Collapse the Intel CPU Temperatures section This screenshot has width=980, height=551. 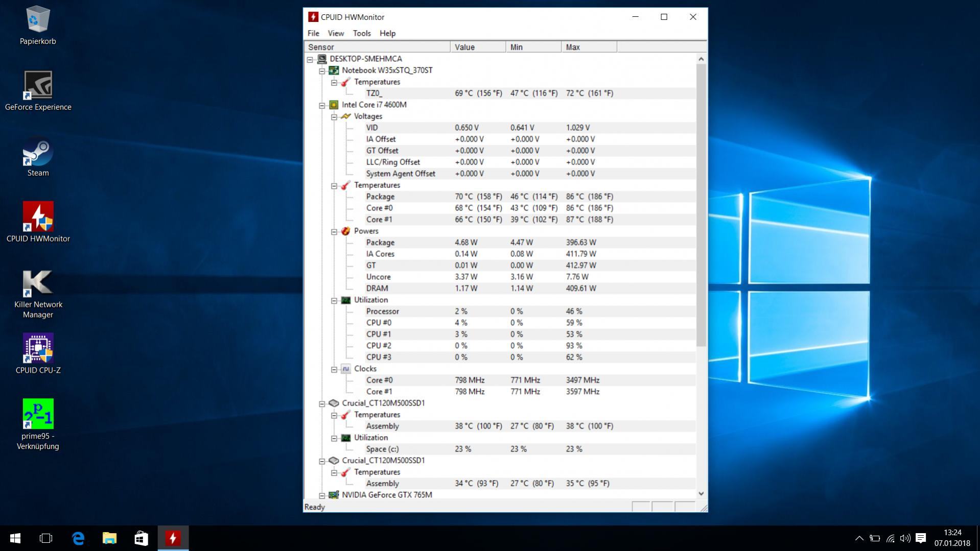pos(334,186)
